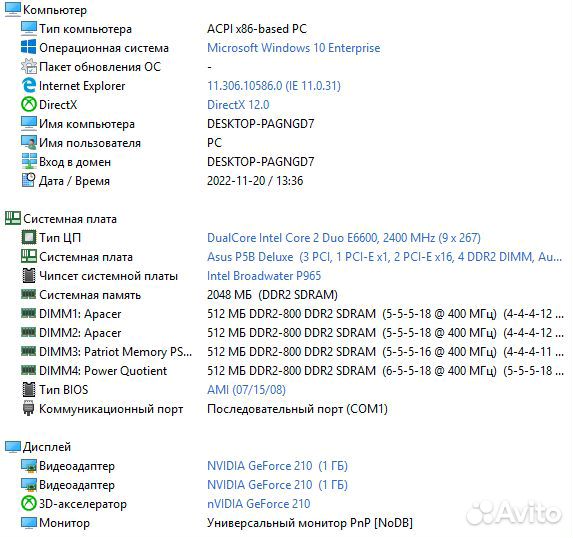Click the Дата / Время clock icon
This screenshot has width=573, height=538.
pos(29,181)
